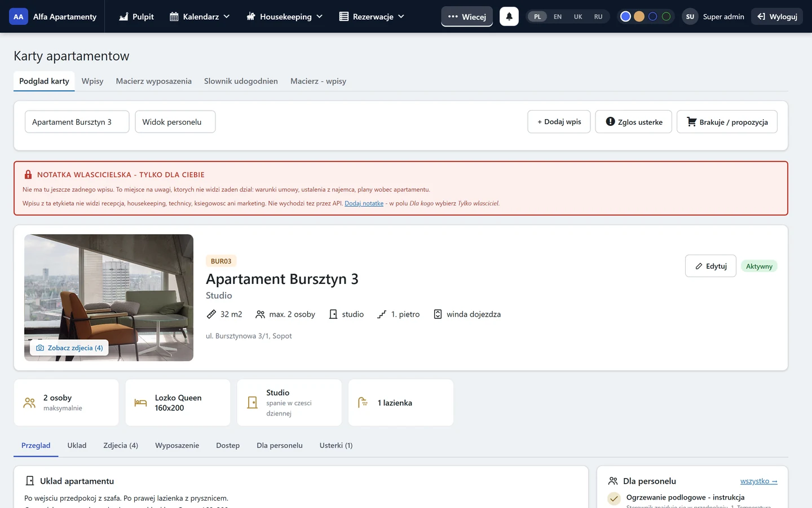Click the area ruler icon beside 32 m2
This screenshot has height=508, width=812.
tap(211, 314)
